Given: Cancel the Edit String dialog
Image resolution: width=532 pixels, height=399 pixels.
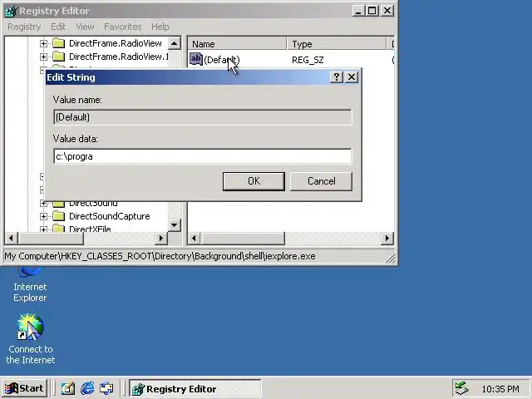Looking at the screenshot, I should (321, 181).
